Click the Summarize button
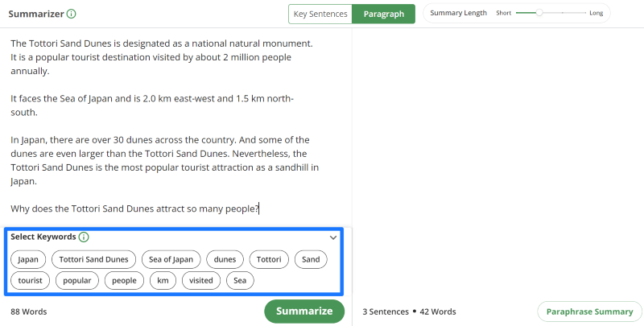This screenshot has width=644, height=326. pyautogui.click(x=304, y=312)
